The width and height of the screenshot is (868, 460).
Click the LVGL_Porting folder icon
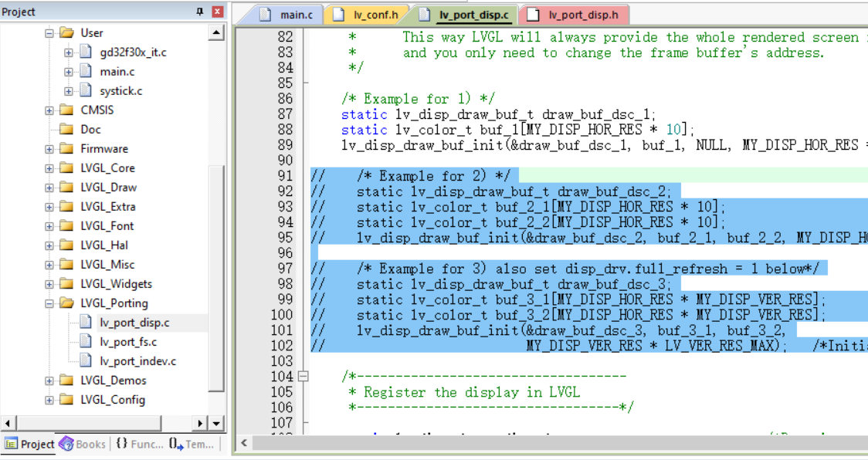(66, 303)
